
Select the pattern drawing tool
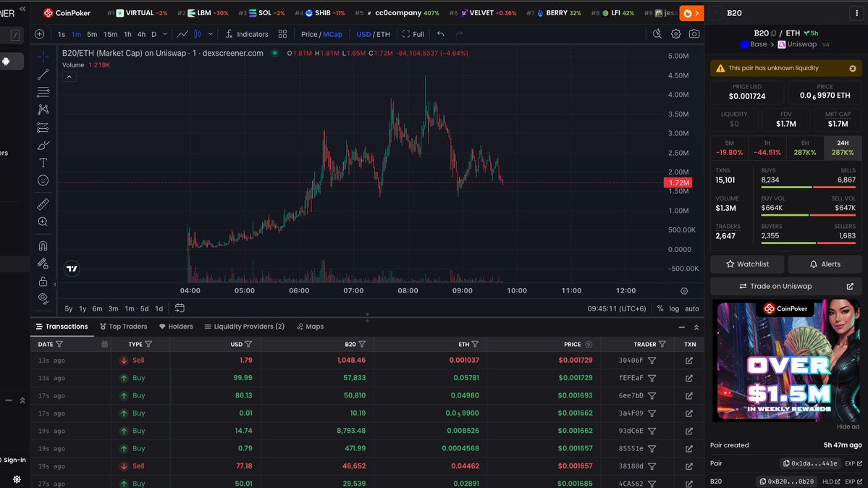click(43, 109)
